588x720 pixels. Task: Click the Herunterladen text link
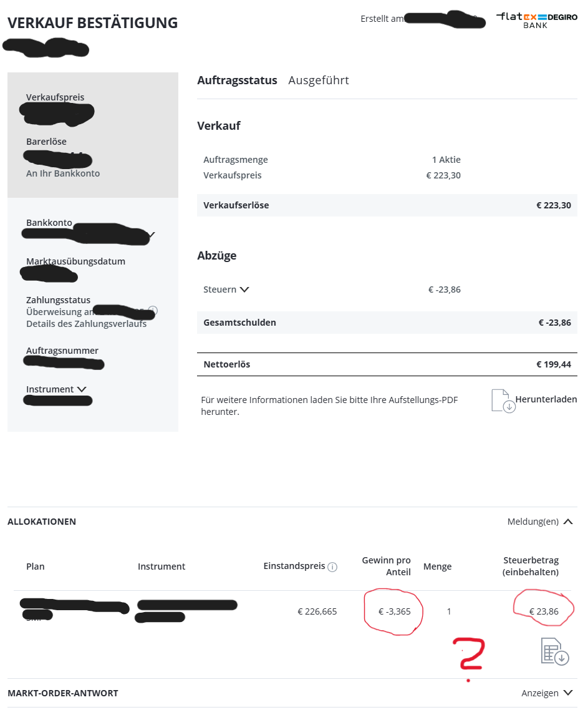[x=546, y=399]
